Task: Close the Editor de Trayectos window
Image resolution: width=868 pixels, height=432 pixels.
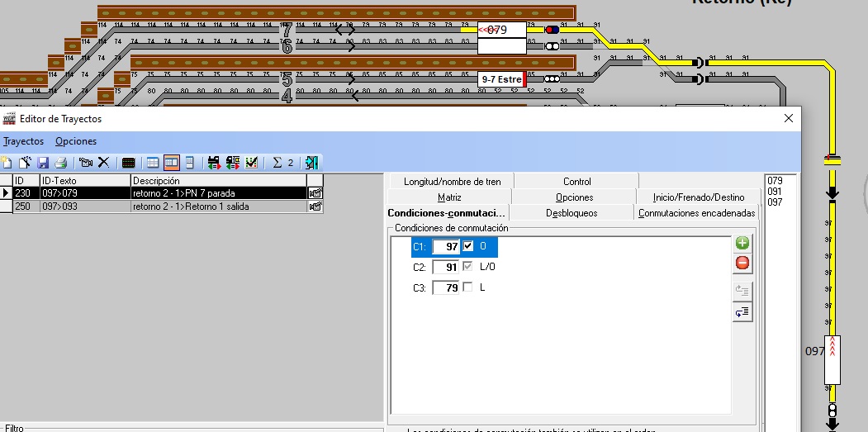Action: (789, 118)
